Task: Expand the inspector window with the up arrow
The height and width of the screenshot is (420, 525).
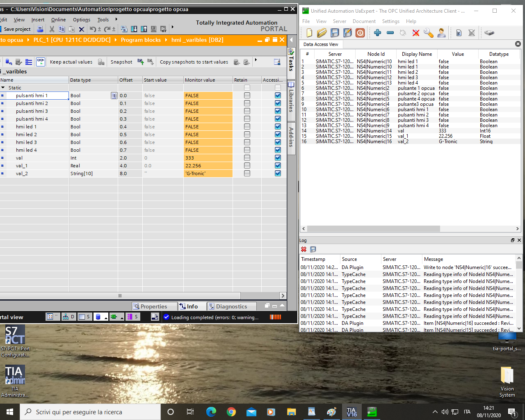Action: (282, 306)
